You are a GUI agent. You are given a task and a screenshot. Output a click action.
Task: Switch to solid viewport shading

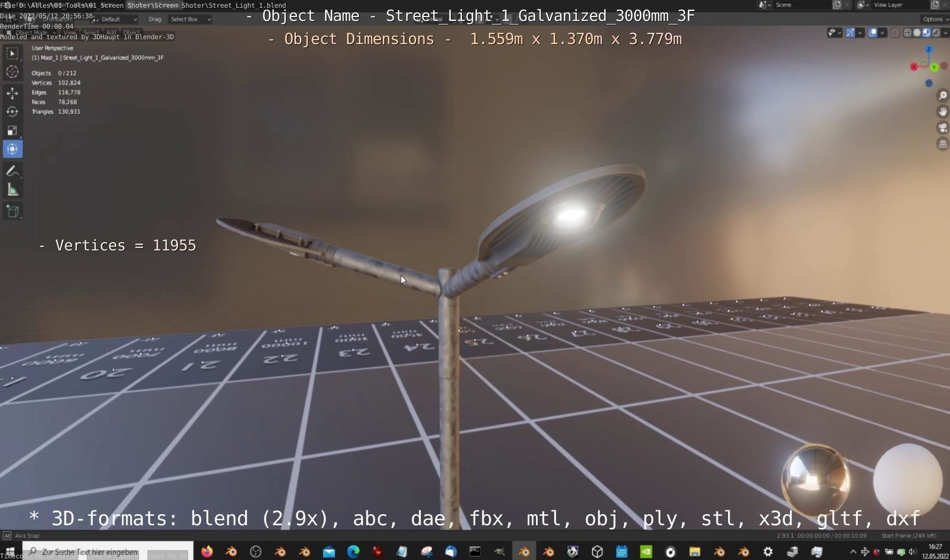pyautogui.click(x=917, y=33)
